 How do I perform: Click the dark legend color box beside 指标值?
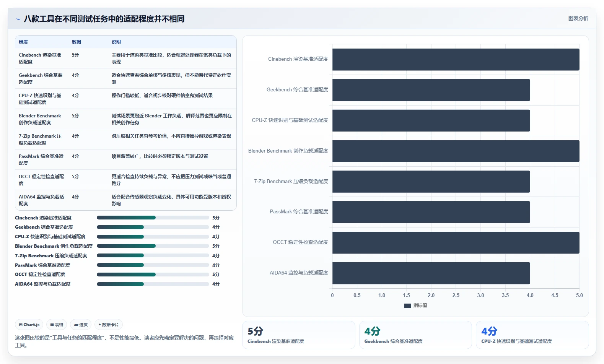(x=407, y=305)
